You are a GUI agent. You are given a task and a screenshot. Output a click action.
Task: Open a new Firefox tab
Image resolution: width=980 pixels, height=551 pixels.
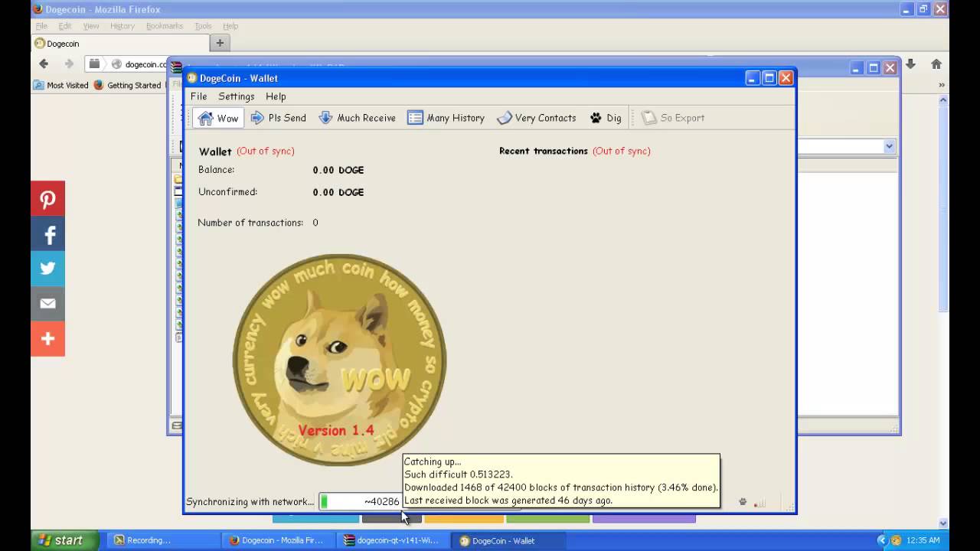click(220, 43)
